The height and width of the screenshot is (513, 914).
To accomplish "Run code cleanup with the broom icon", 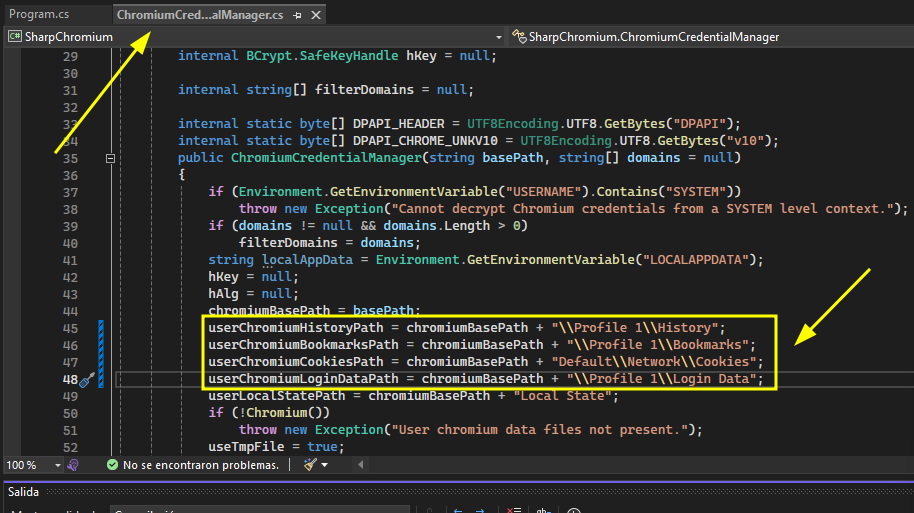I will tap(310, 465).
